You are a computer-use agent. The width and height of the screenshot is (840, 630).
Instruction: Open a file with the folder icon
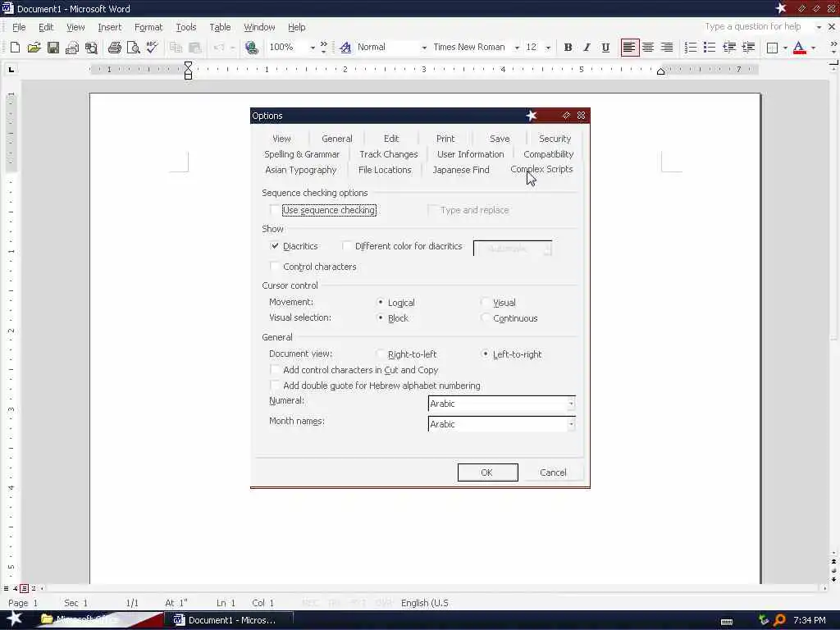34,48
